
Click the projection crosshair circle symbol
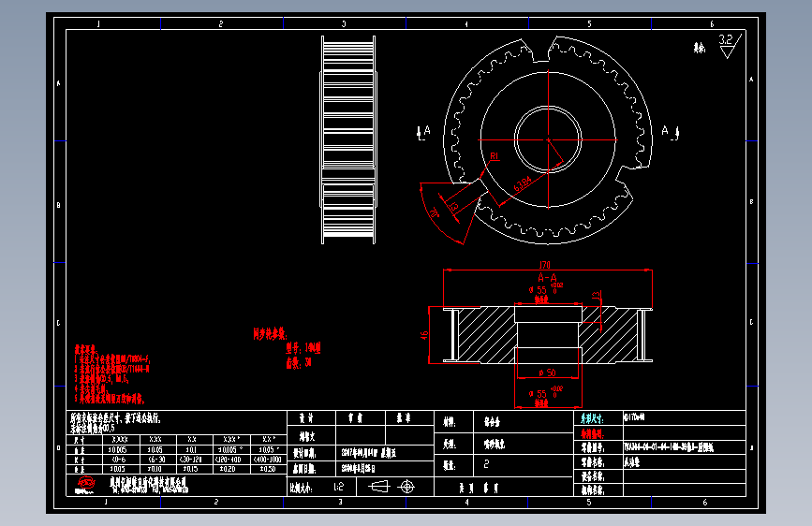click(x=407, y=487)
